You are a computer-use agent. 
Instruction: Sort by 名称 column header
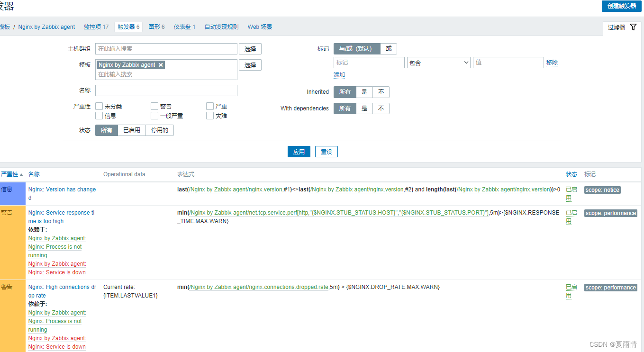34,174
